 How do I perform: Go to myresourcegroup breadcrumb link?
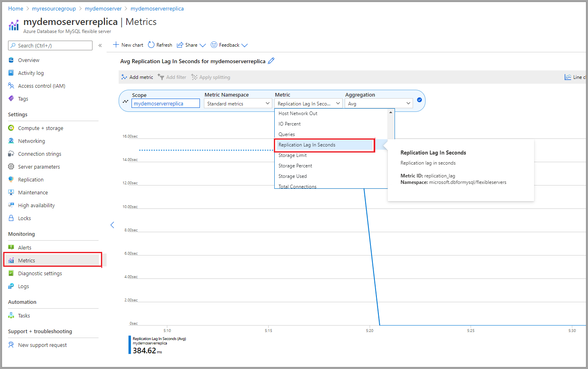click(54, 8)
